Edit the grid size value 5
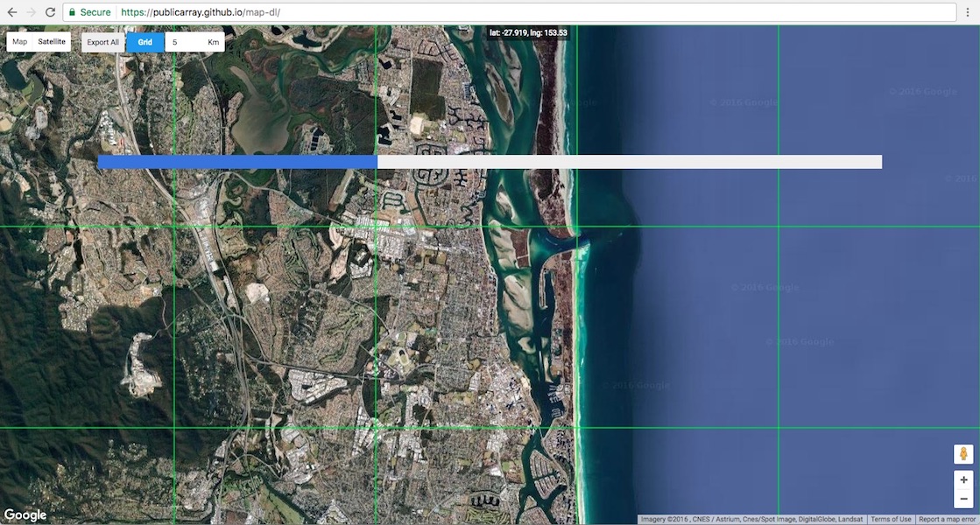Image resolution: width=980 pixels, height=525 pixels. tap(174, 41)
